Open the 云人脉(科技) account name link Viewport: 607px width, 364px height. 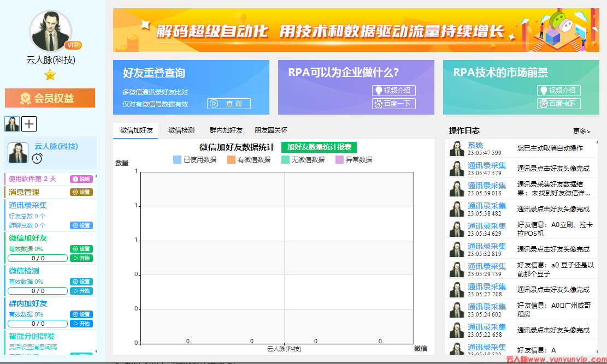56,146
